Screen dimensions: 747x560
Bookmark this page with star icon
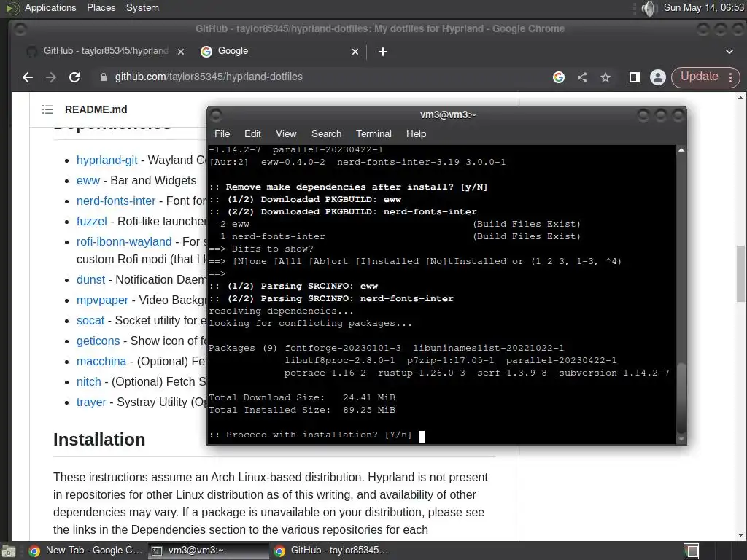[x=605, y=77]
